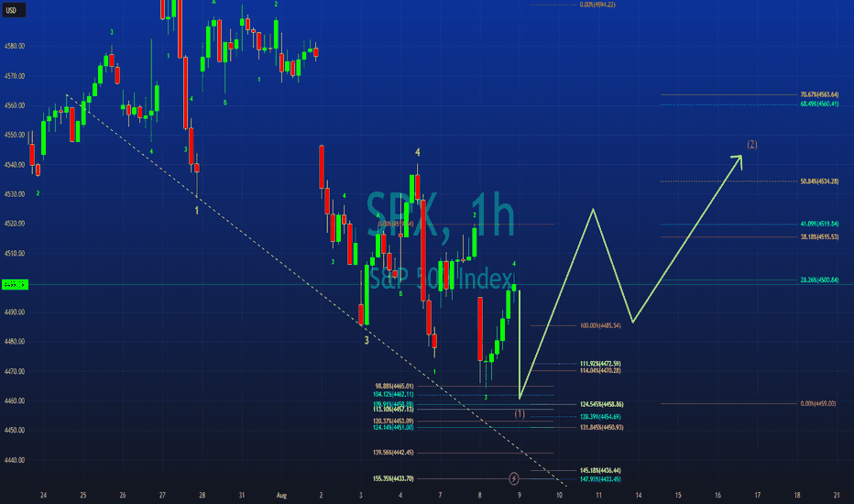Select the green current price tag
This screenshot has height=504, width=854.
pos(15,284)
